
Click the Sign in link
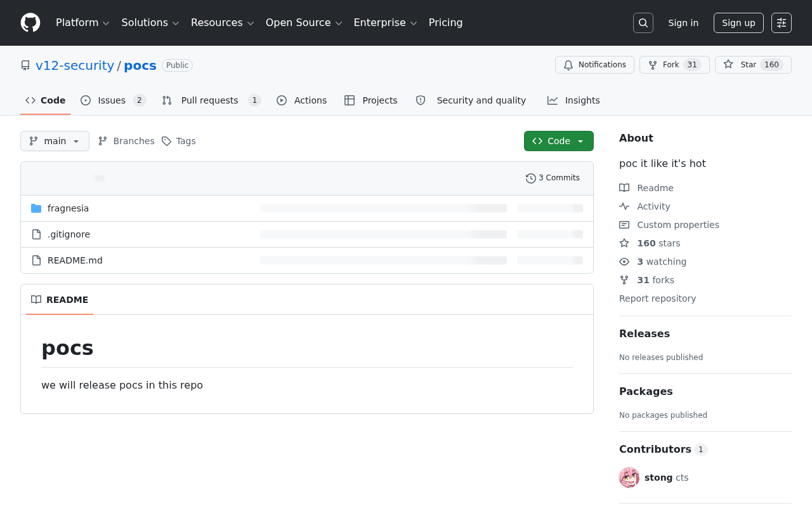click(683, 23)
